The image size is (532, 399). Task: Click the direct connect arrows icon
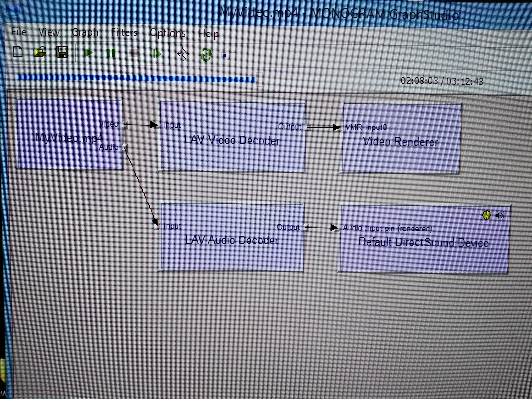click(184, 54)
